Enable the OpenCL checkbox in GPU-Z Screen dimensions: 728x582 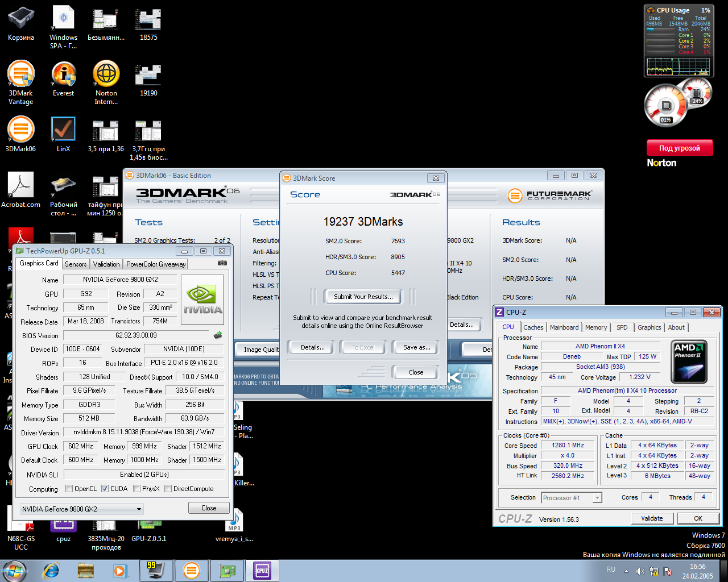tap(69, 489)
